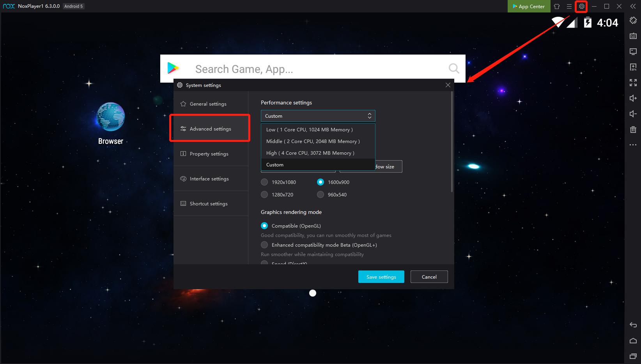The image size is (641, 364).
Task: Pick Low 1 Core CPU 1024 MB option
Action: point(310,130)
